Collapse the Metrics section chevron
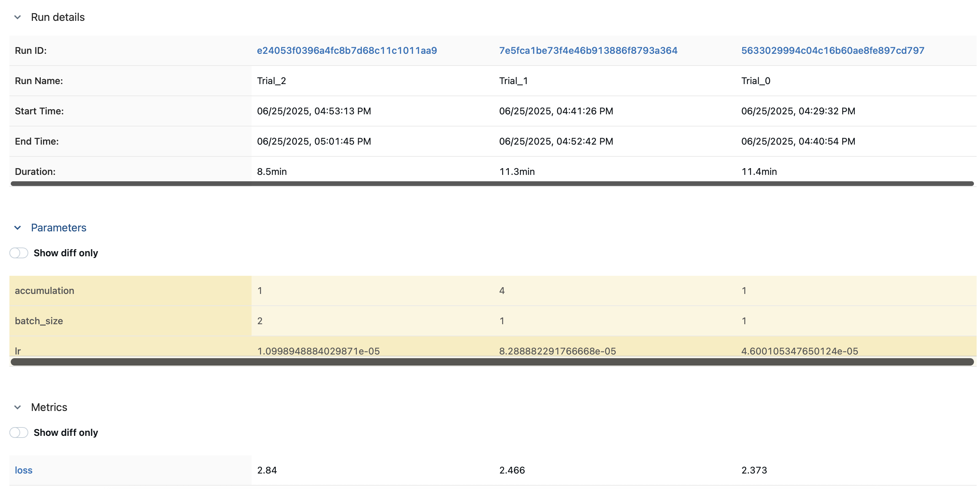 pos(17,407)
